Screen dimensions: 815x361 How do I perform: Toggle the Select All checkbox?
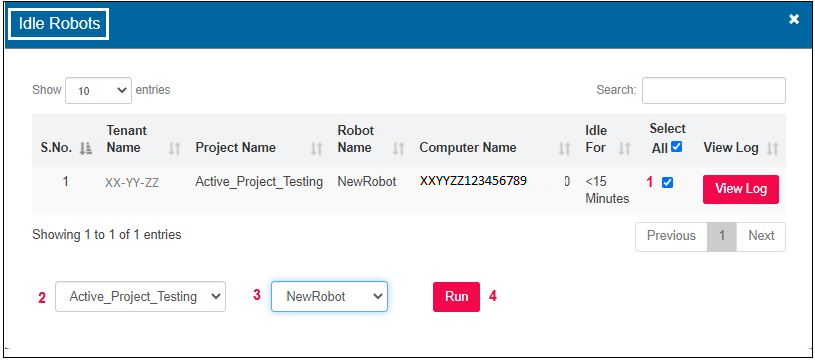click(x=676, y=147)
